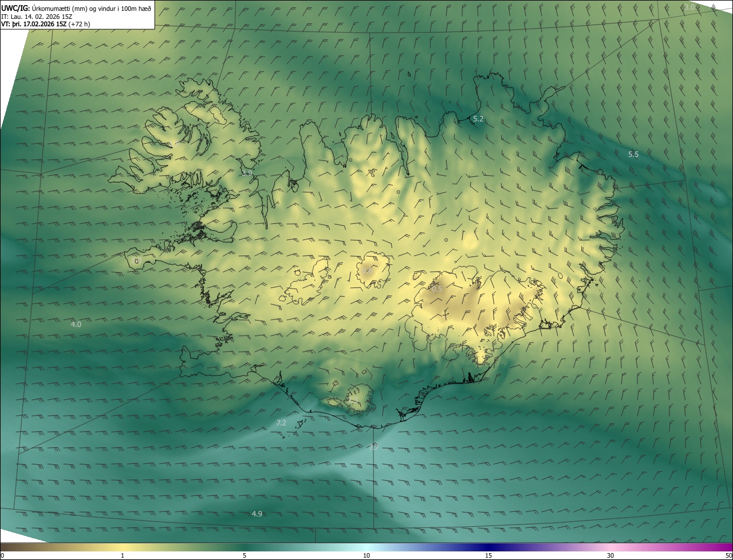This screenshot has height=560, width=733.
Task: Click the colour scale tick label "0"
Action: point(2,555)
